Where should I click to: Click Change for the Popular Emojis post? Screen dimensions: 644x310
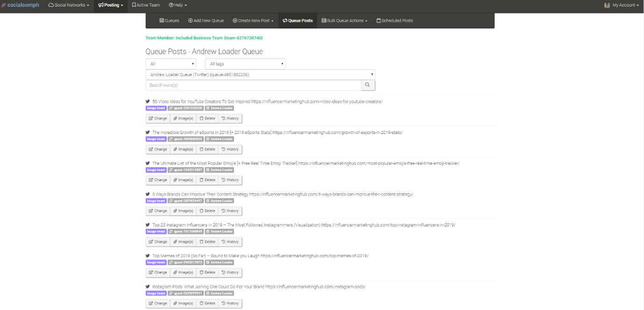[158, 180]
